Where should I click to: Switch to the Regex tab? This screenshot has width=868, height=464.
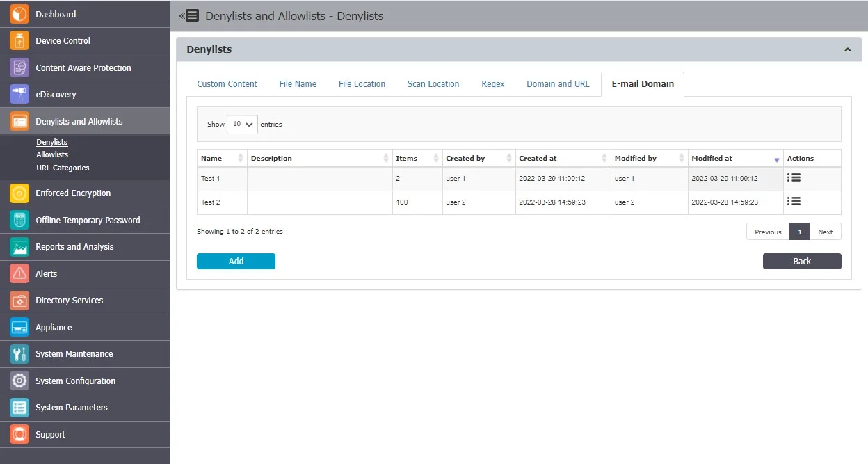(493, 83)
